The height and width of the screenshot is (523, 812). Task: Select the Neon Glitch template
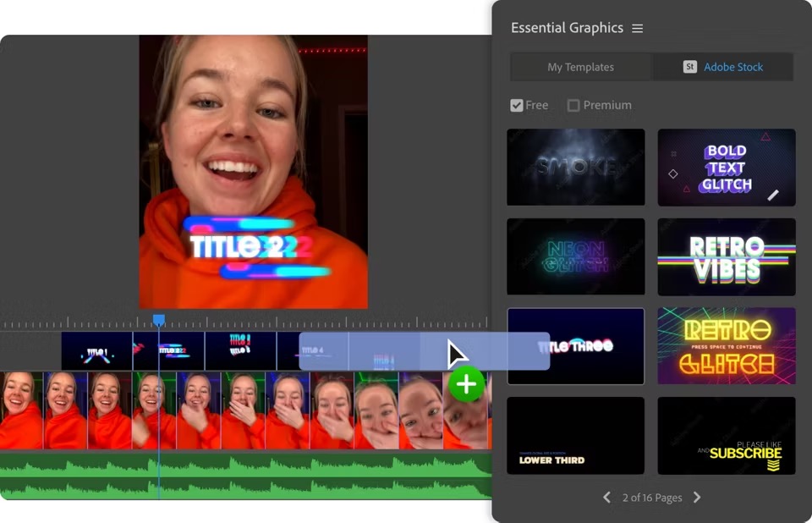click(x=576, y=256)
